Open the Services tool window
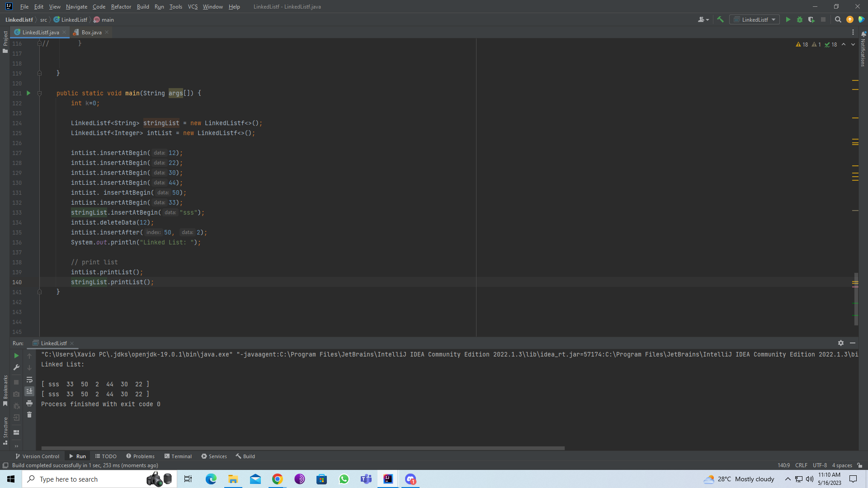Viewport: 868px width, 488px height. [x=214, y=456]
